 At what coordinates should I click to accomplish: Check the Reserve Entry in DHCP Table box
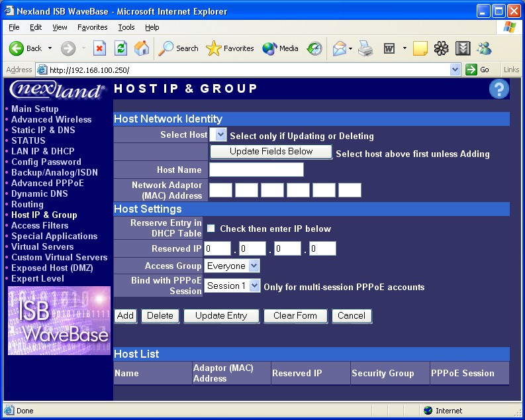(x=211, y=229)
